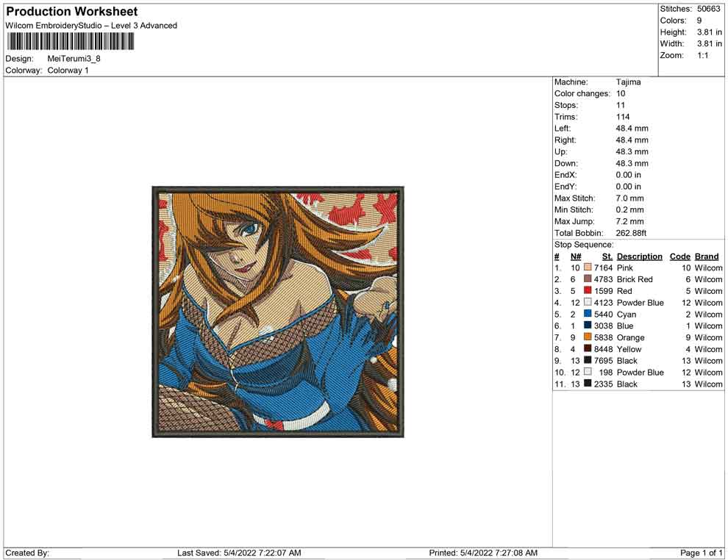Click the Pink 7164 color swatch

coord(588,268)
